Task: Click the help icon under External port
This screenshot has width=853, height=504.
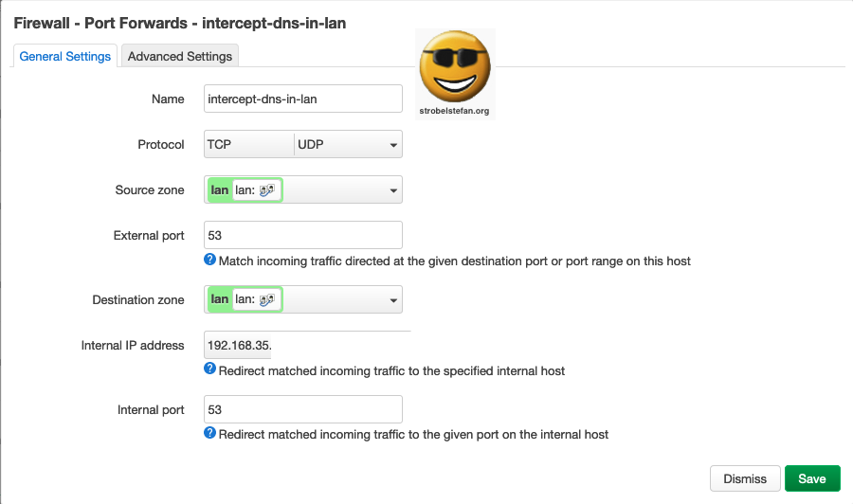Action: click(x=210, y=260)
